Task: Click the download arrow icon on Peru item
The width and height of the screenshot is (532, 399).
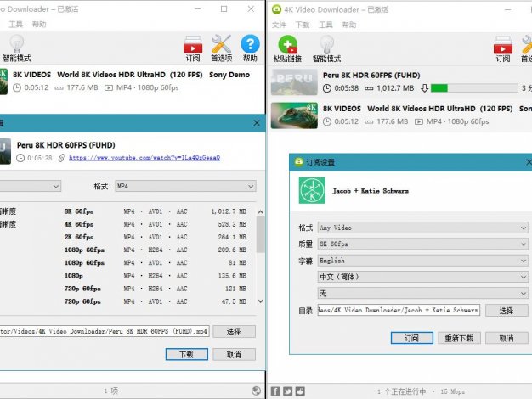Action: pos(424,88)
